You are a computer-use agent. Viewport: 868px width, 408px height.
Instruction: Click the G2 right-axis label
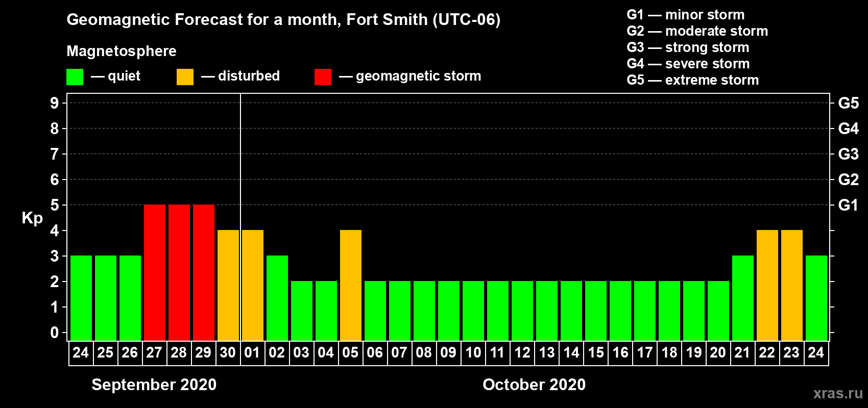(x=848, y=180)
